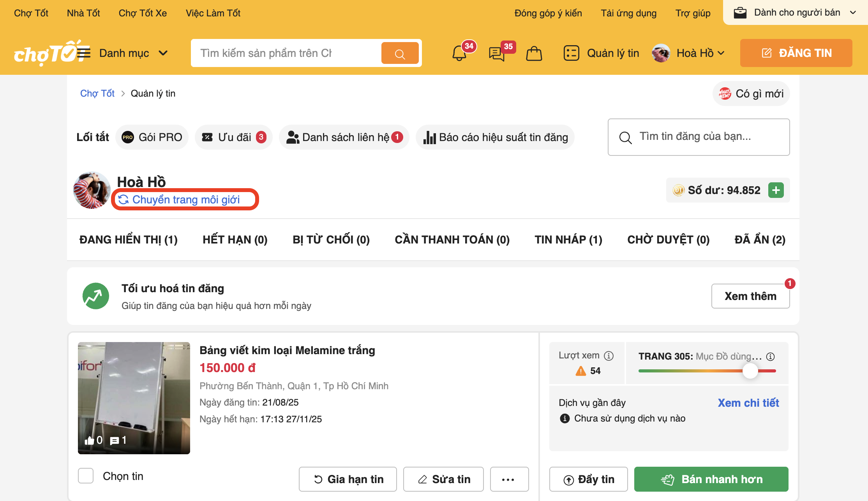Switch to the TIN NHÁP tab

tap(568, 240)
